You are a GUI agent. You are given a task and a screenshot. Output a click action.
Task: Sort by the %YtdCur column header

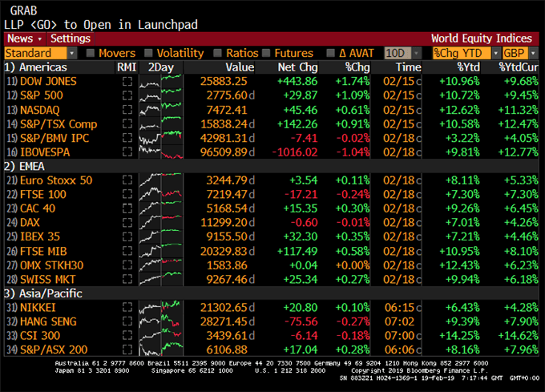(x=519, y=67)
